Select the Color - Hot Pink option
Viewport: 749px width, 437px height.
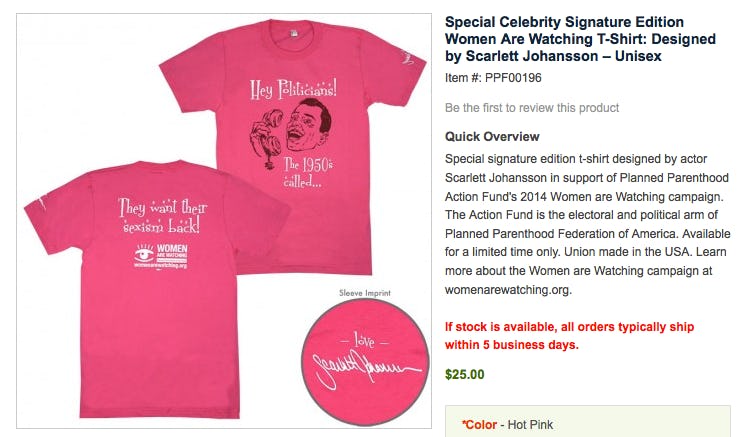[x=507, y=425]
